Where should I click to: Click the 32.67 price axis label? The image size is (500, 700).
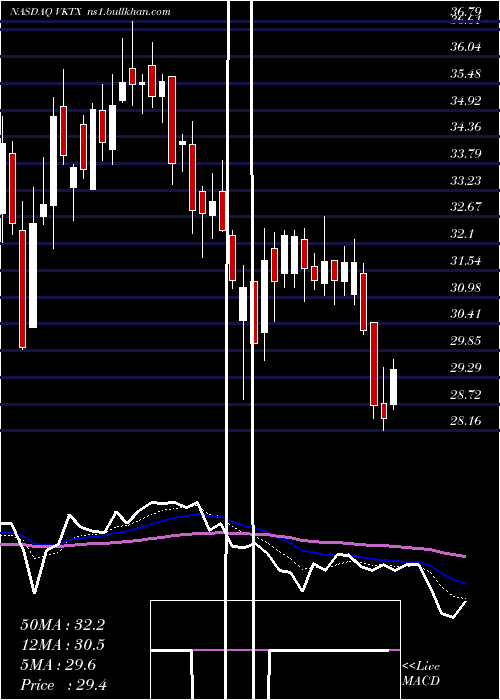[x=466, y=207]
